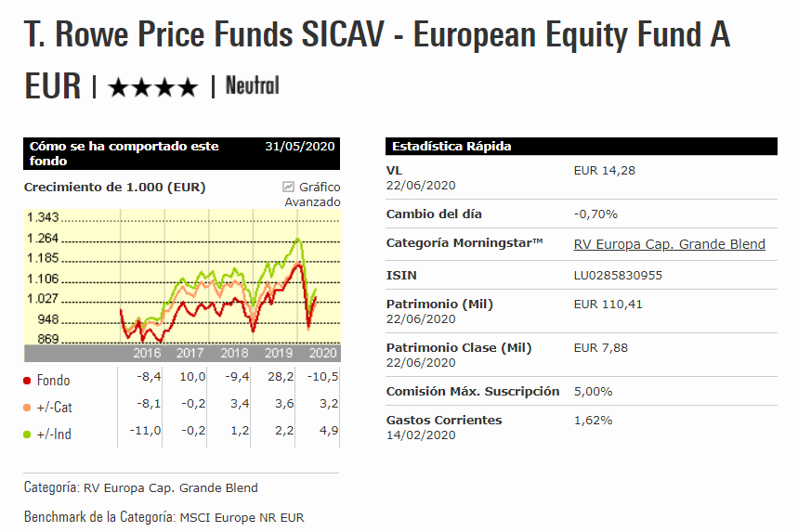Click the Gráfico Avanzado chart icon

click(288, 187)
